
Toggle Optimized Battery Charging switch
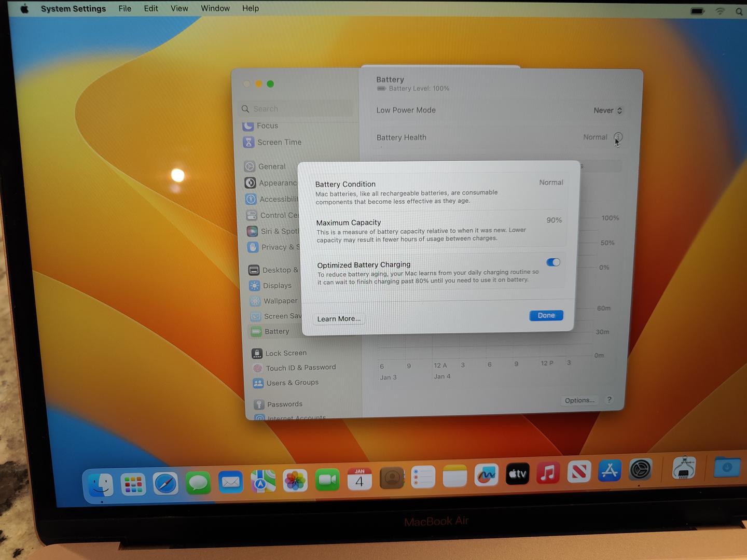point(553,262)
